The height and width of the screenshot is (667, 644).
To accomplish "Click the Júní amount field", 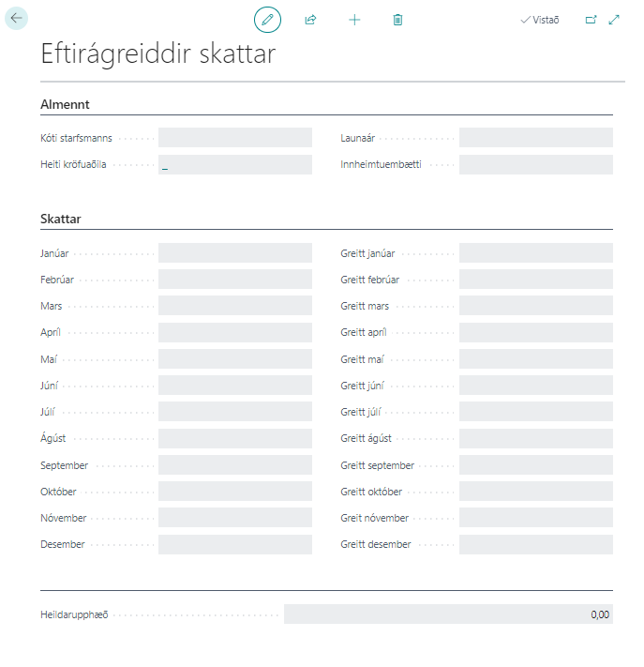I will pyautogui.click(x=234, y=386).
